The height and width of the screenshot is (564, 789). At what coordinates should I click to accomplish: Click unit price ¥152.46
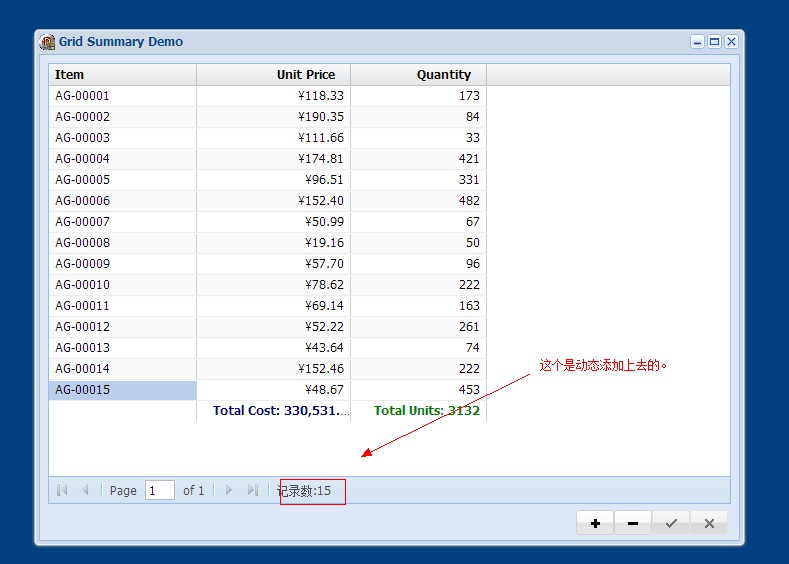point(273,369)
